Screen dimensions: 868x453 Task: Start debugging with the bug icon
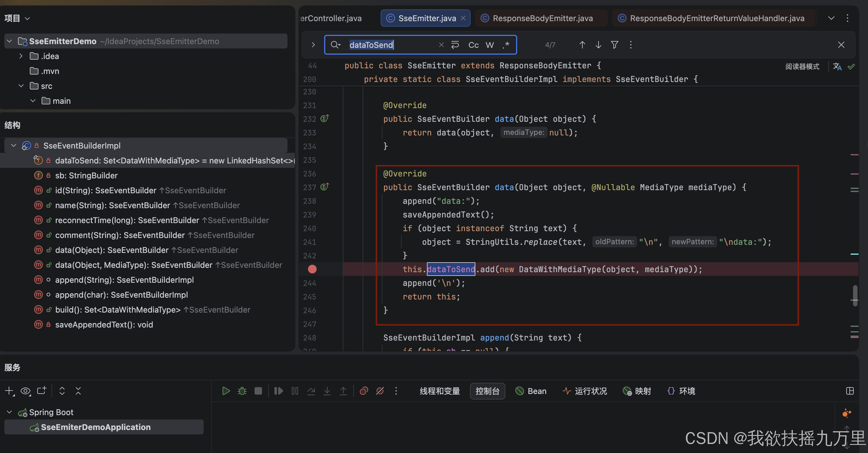(242, 391)
